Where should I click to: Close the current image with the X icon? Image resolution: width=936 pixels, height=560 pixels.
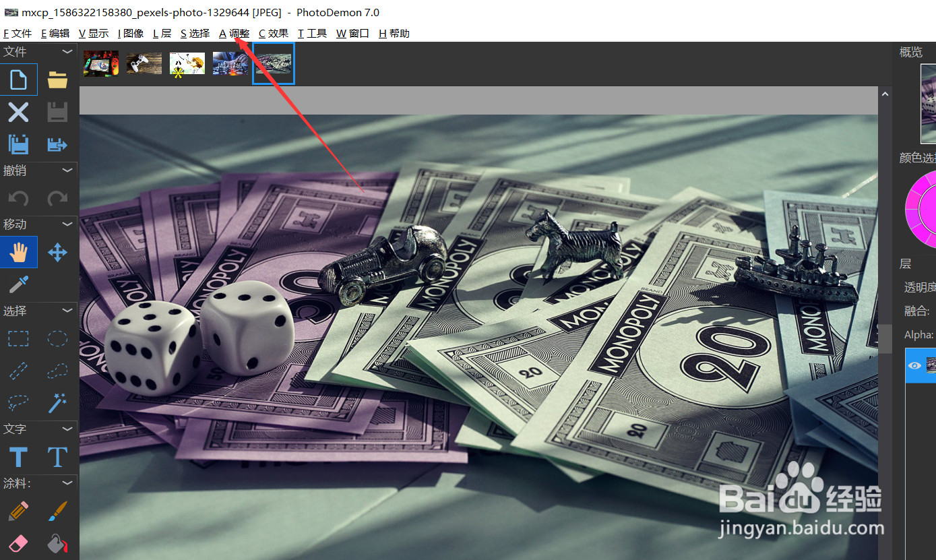pos(18,112)
